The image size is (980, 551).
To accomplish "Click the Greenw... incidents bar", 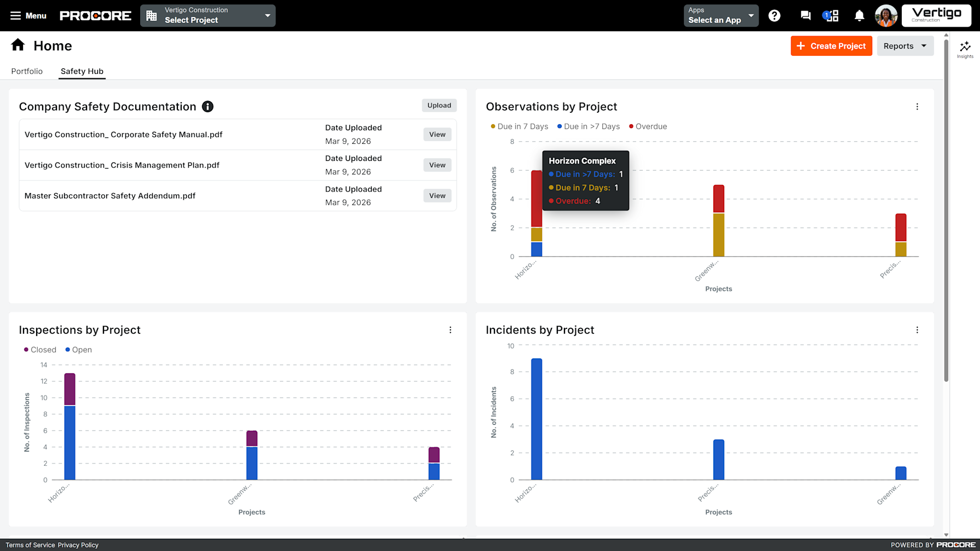I will coord(901,473).
